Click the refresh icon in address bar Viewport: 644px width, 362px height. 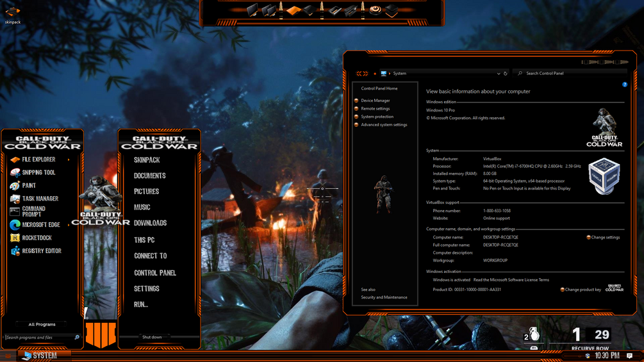(506, 74)
